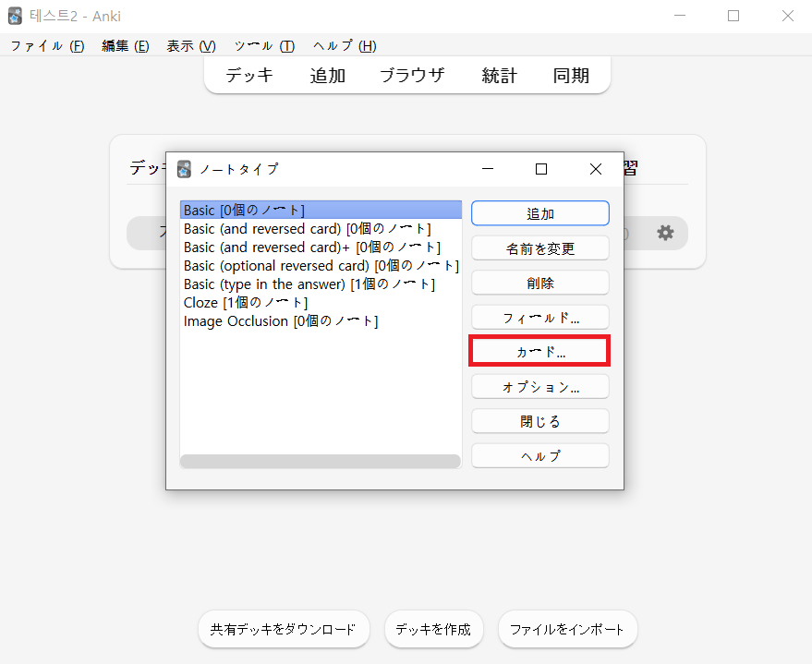
Task: Close the ノートタイプ dialog with X
Action: click(x=596, y=169)
